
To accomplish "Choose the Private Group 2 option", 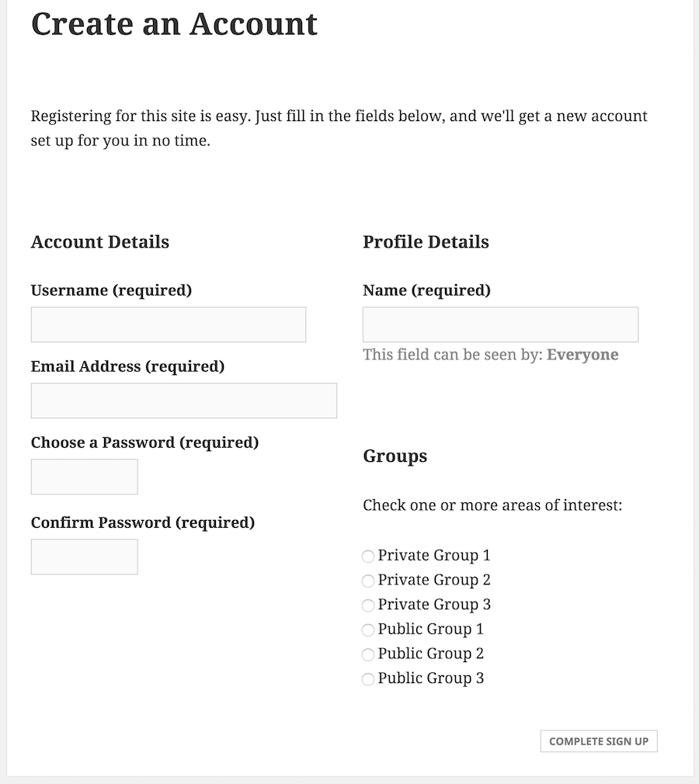I will pyautogui.click(x=368, y=581).
